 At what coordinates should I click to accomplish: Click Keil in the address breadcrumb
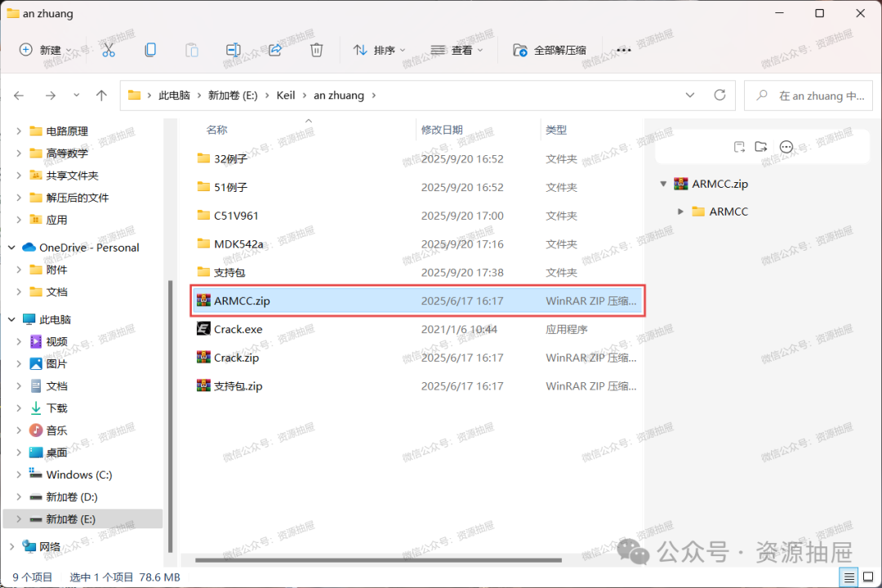click(286, 96)
